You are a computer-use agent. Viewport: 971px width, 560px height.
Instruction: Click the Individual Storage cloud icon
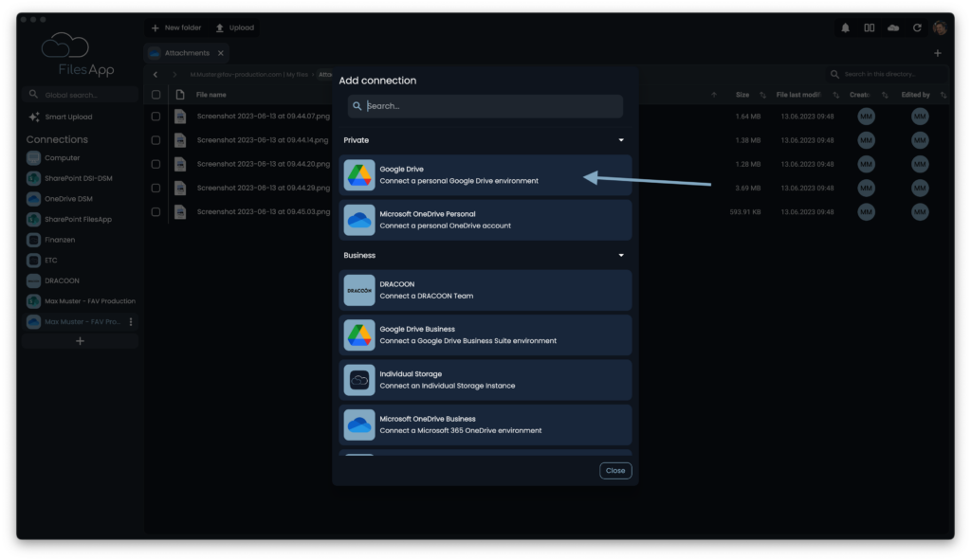[x=359, y=380]
